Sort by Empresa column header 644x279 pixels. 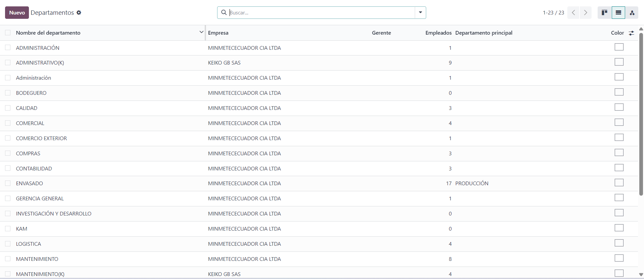coord(218,33)
